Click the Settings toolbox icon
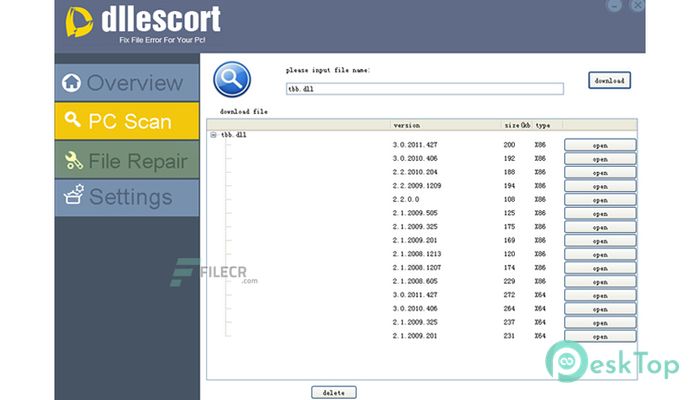Image resolution: width=700 pixels, height=400 pixels. click(x=74, y=195)
